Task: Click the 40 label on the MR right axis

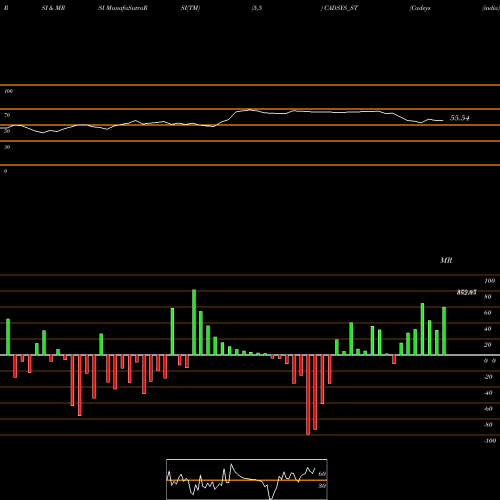Action: [x=488, y=329]
